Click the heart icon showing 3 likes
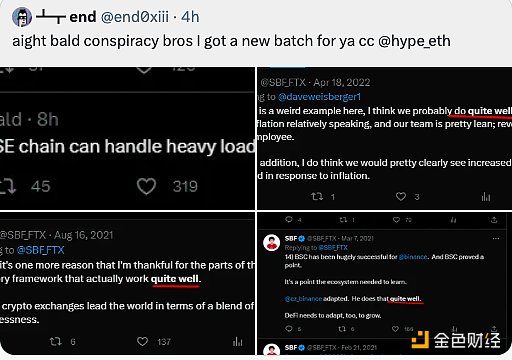The width and height of the screenshot is (512, 360). coord(401,196)
